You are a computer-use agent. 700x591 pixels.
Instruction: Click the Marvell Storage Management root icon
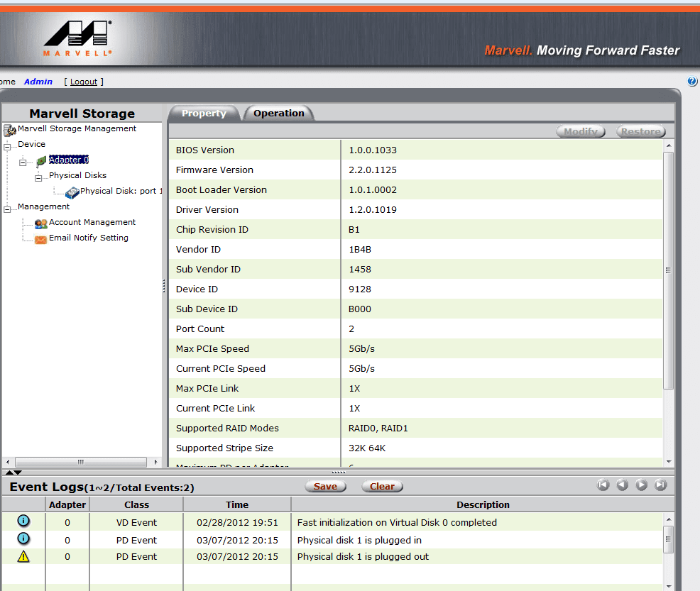pos(10,130)
